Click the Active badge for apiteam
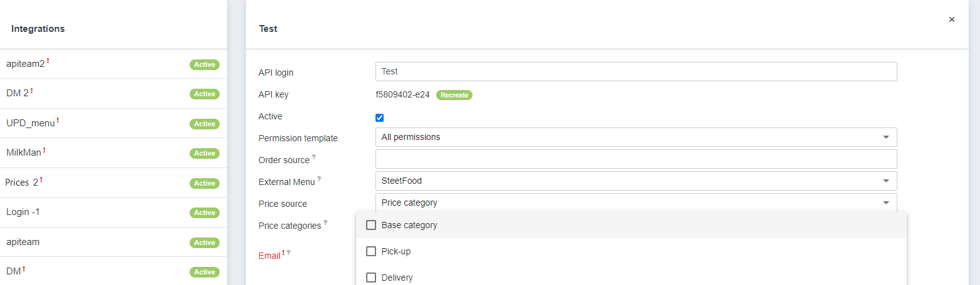 (x=204, y=242)
